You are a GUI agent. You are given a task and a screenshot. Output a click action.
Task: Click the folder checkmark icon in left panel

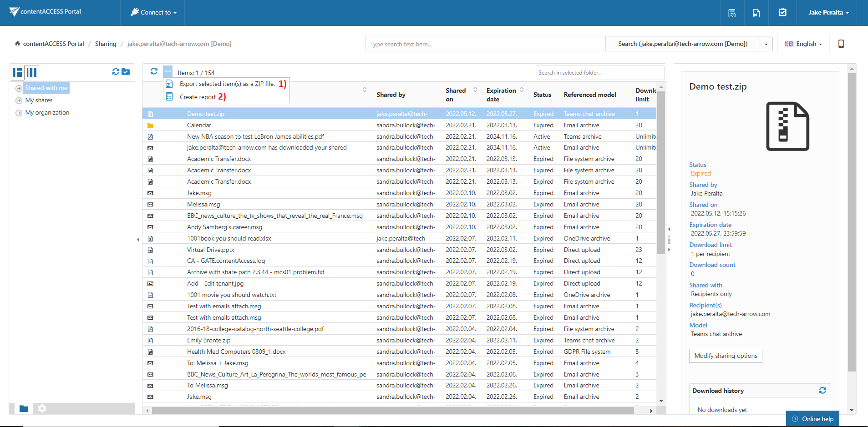[x=126, y=72]
